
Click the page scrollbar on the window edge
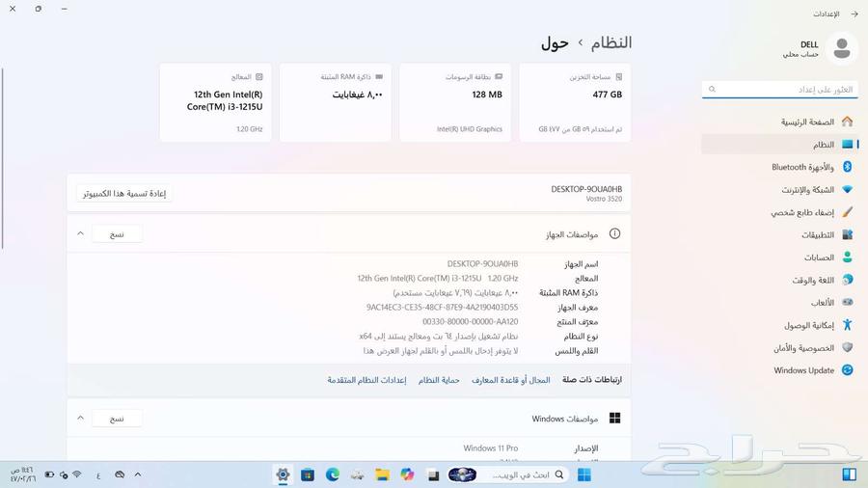2,159
